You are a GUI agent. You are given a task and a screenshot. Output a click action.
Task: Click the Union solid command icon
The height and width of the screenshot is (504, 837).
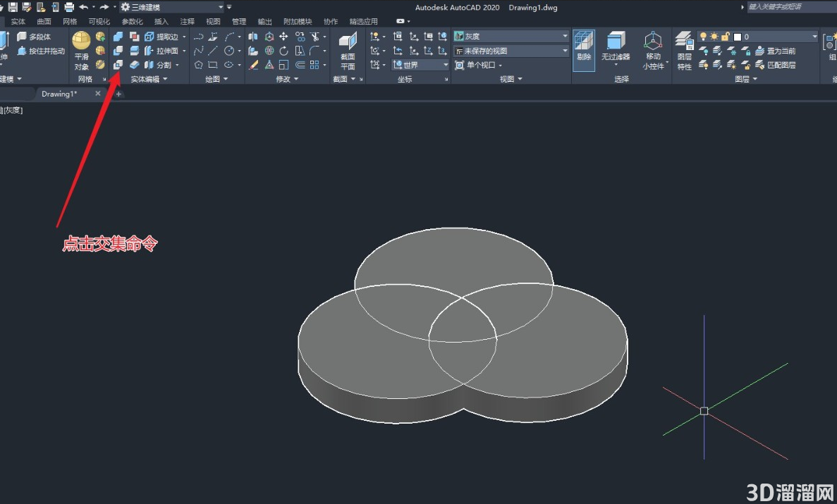[x=118, y=37]
